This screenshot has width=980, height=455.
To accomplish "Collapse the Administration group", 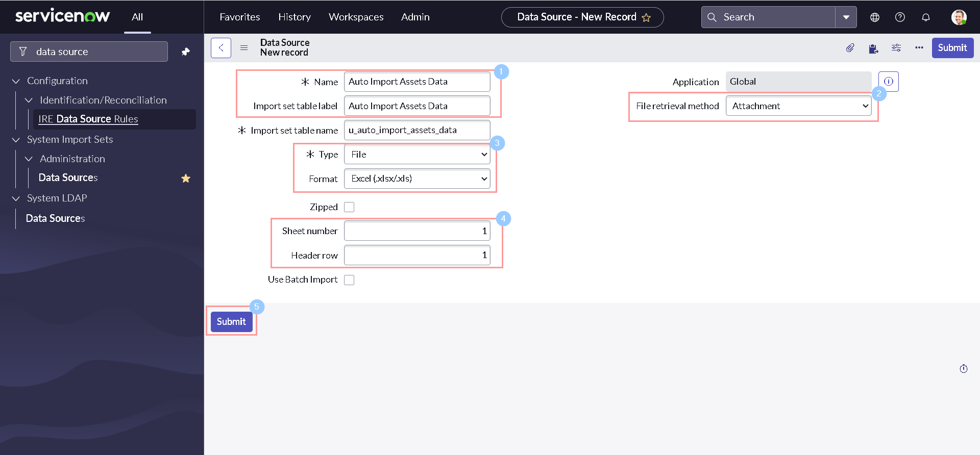I will click(29, 159).
